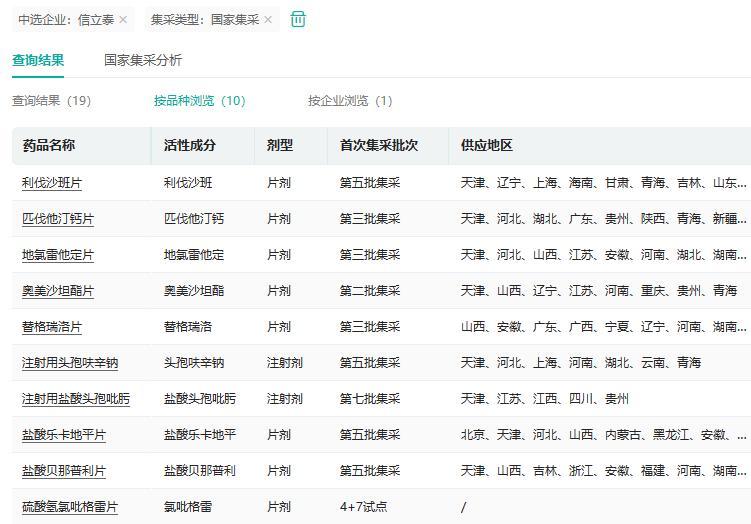This screenshot has width=751, height=524.
Task: Open the 地氯雷他定片 drug link
Action: [x=57, y=255]
